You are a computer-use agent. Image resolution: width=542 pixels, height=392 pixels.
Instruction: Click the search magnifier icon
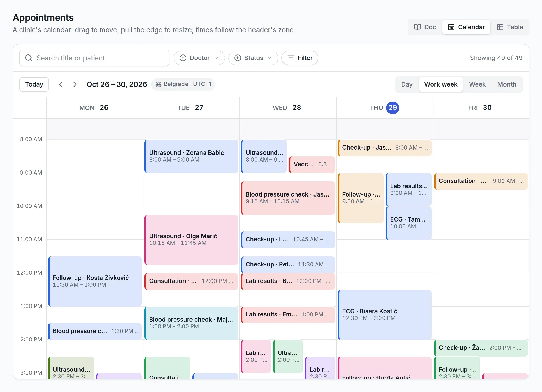29,58
